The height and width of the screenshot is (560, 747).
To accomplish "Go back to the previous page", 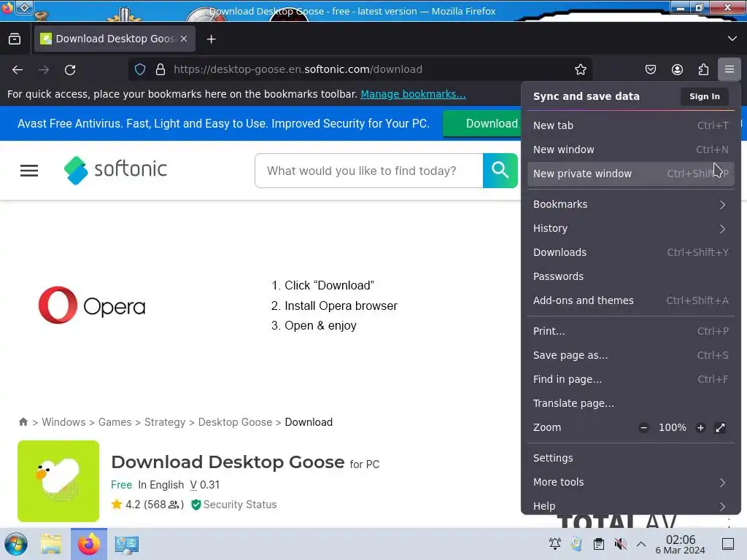I will 18,69.
